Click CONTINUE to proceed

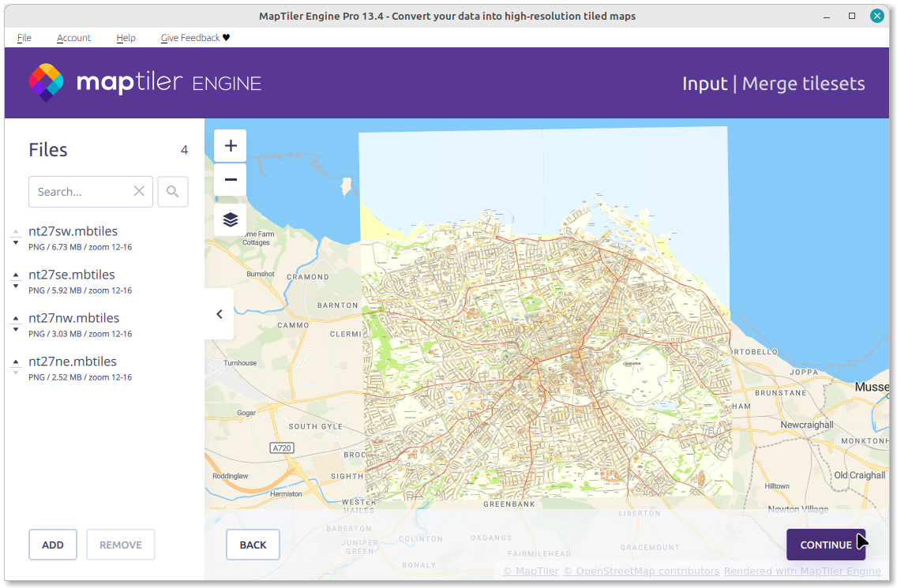(825, 545)
